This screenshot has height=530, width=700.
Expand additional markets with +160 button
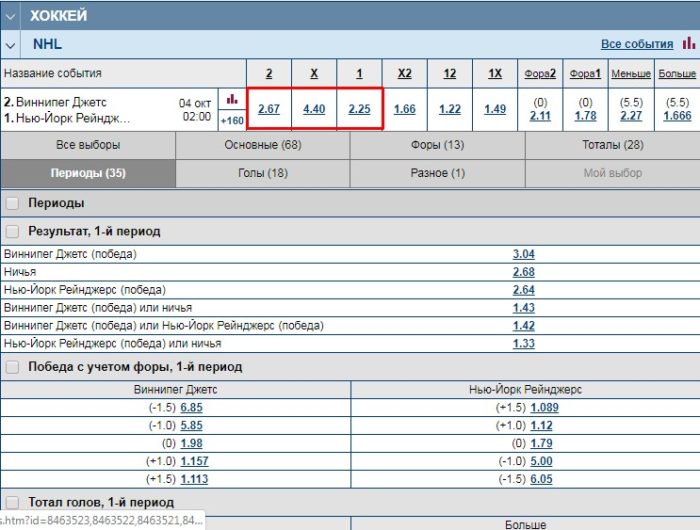pos(232,120)
